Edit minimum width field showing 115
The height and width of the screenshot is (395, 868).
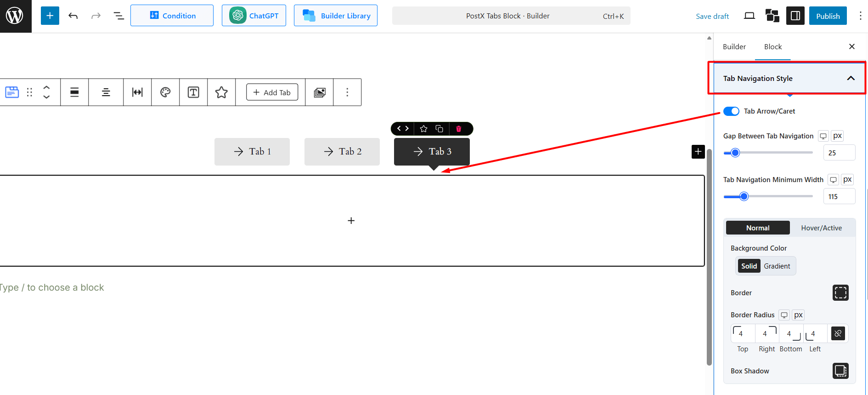tap(839, 196)
